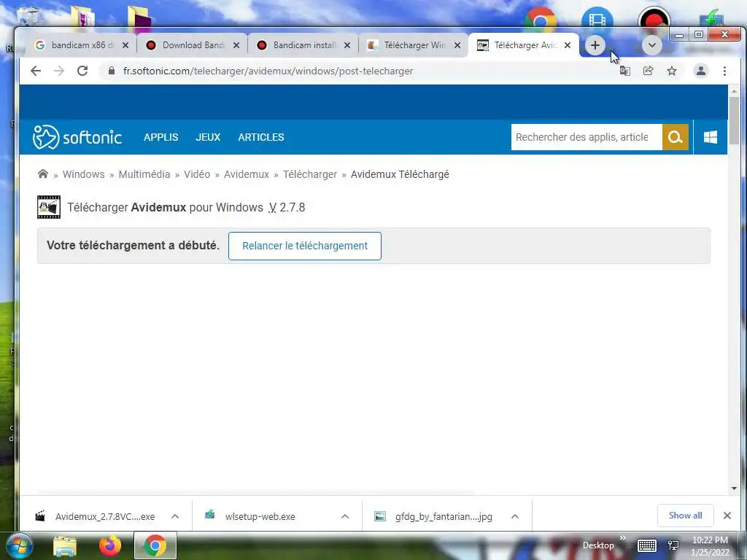Click the address bar URL

point(268,71)
